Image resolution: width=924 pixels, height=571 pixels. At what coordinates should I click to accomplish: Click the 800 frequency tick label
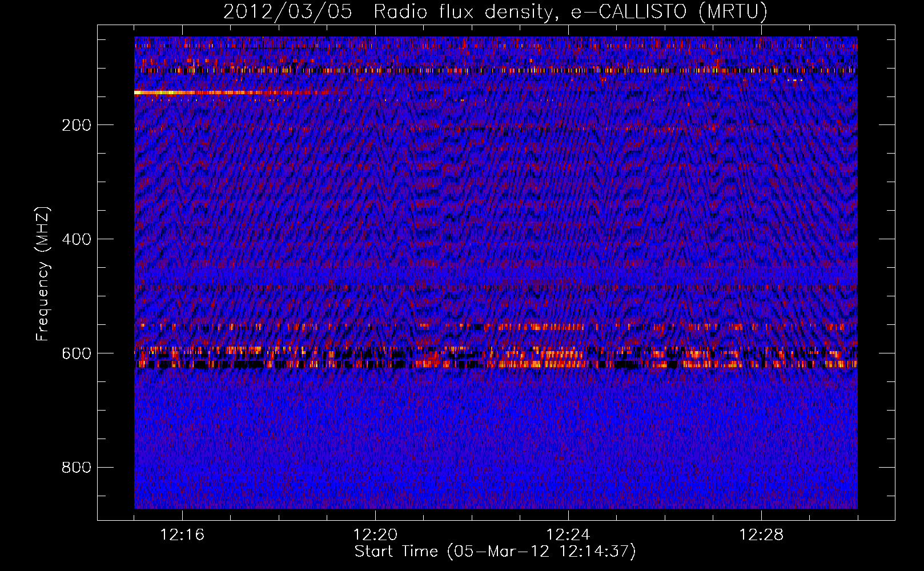(77, 468)
